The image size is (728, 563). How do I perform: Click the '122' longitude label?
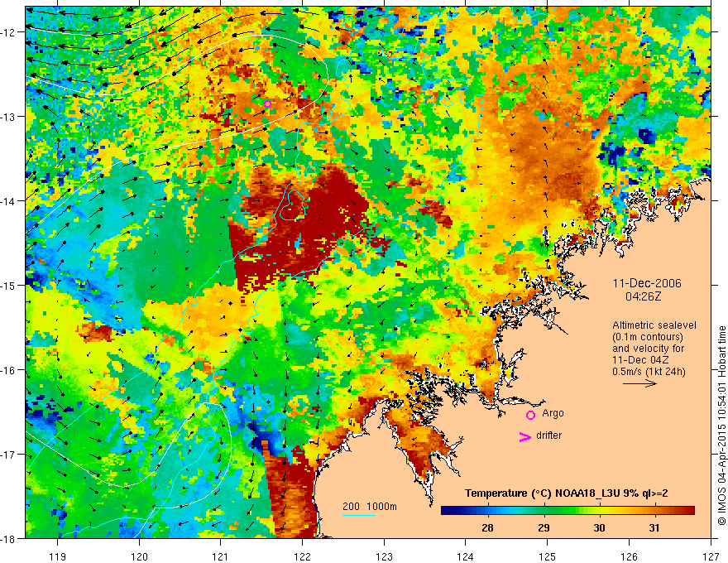[302, 556]
